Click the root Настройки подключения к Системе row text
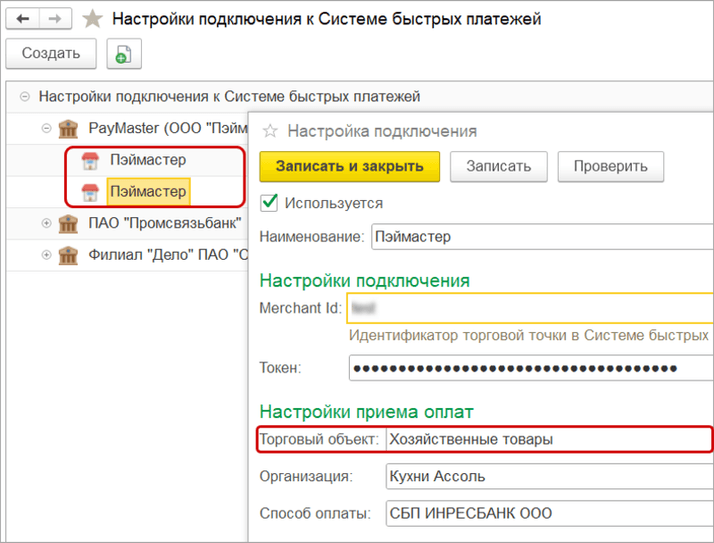 [x=229, y=97]
